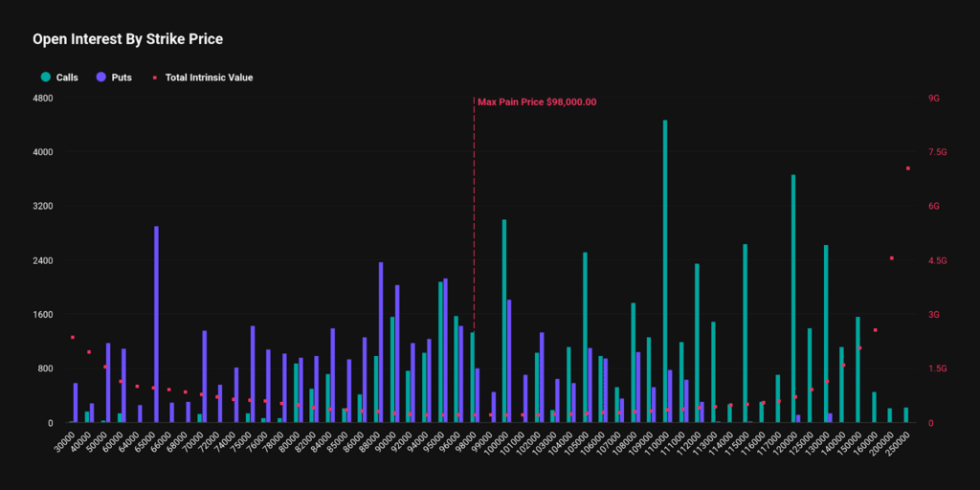Viewport: 980px width, 490px height.
Task: Click the purple Puts legend circle
Action: [100, 78]
